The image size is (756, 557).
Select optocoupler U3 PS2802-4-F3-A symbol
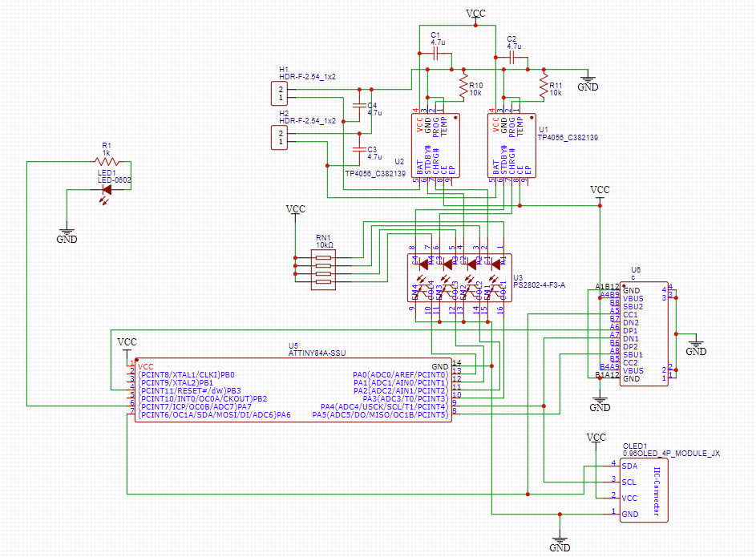click(x=461, y=276)
